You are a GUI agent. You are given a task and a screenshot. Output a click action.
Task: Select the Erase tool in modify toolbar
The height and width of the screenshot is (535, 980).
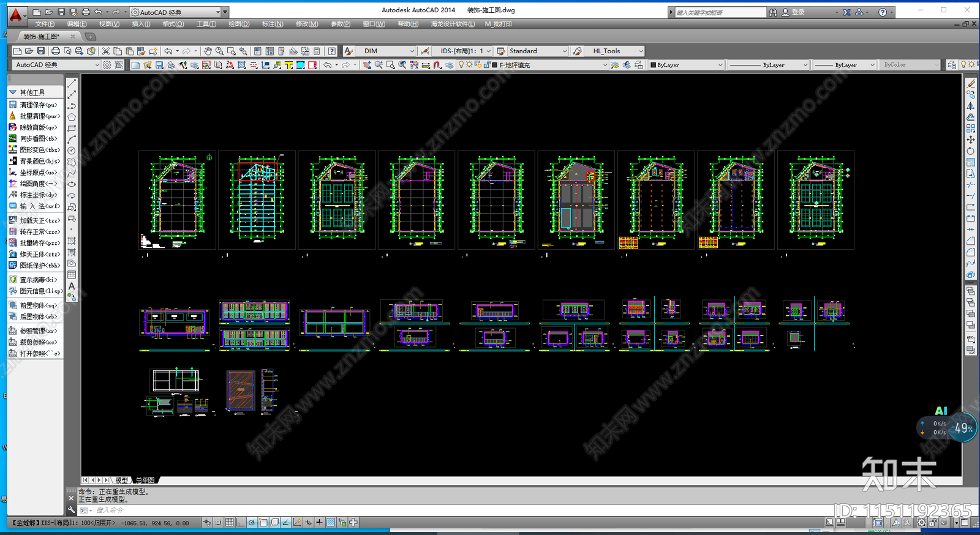tap(971, 83)
